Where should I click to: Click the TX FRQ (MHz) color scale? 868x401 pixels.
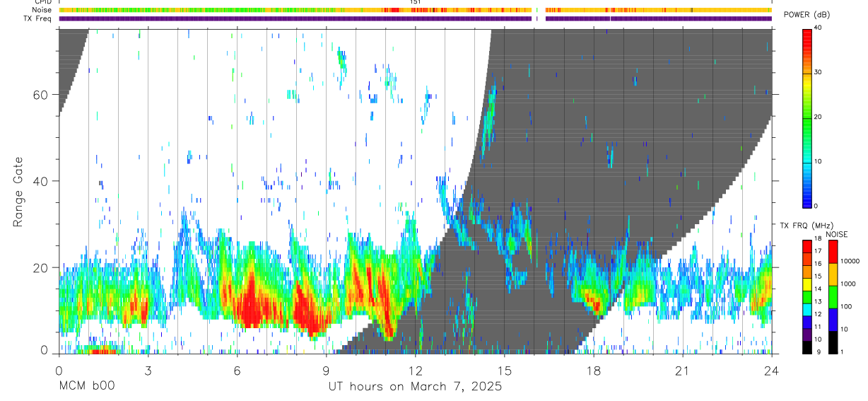click(x=807, y=297)
